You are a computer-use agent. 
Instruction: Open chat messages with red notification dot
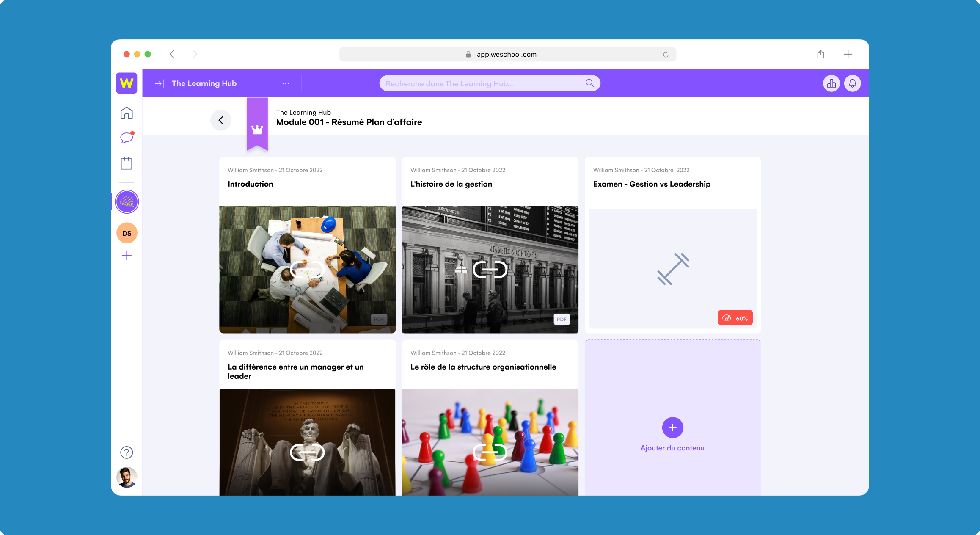(x=127, y=138)
